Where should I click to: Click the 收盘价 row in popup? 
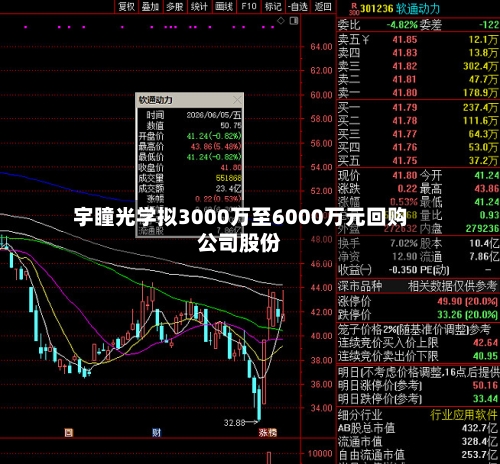(x=190, y=167)
